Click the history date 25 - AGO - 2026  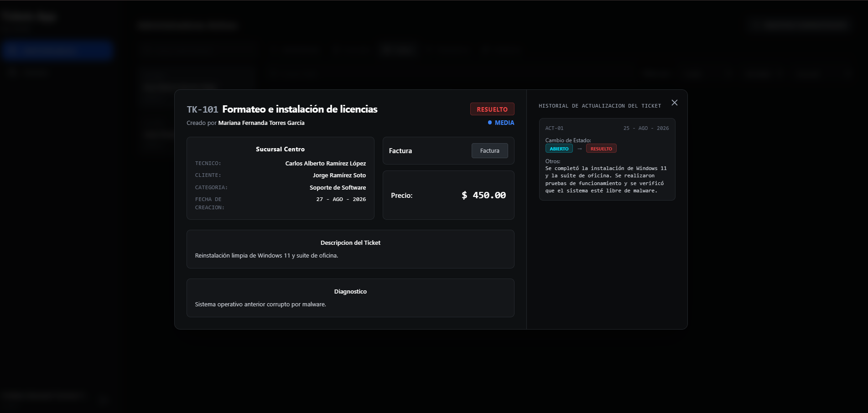pyautogui.click(x=646, y=129)
